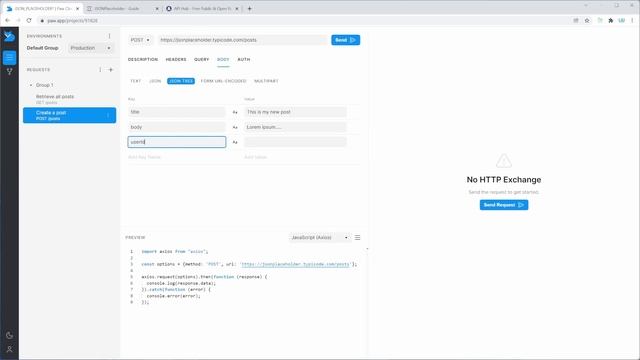Close the JSONPlaceholder Guide tab
Viewport: 640px width, 360px height.
coord(157,9)
